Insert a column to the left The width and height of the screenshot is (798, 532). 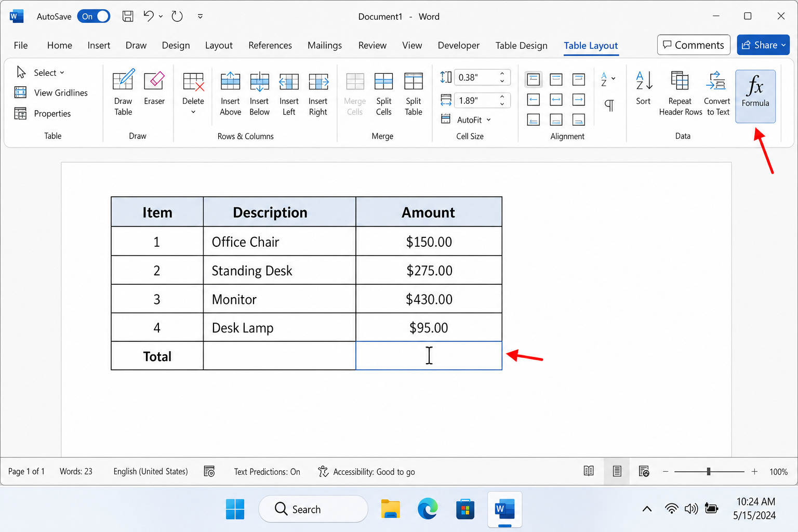click(x=289, y=94)
